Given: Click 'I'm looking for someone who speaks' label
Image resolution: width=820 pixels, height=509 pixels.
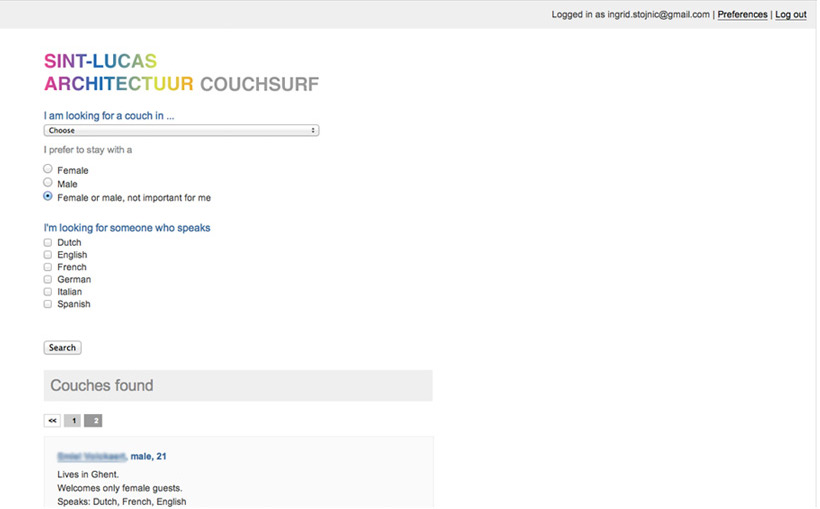Looking at the screenshot, I should pos(127,228).
